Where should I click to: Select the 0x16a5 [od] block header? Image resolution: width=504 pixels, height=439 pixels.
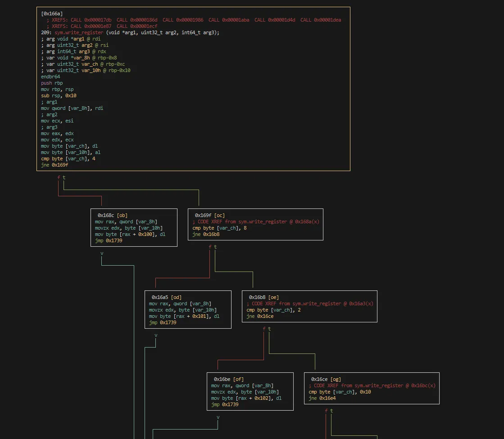click(167, 297)
